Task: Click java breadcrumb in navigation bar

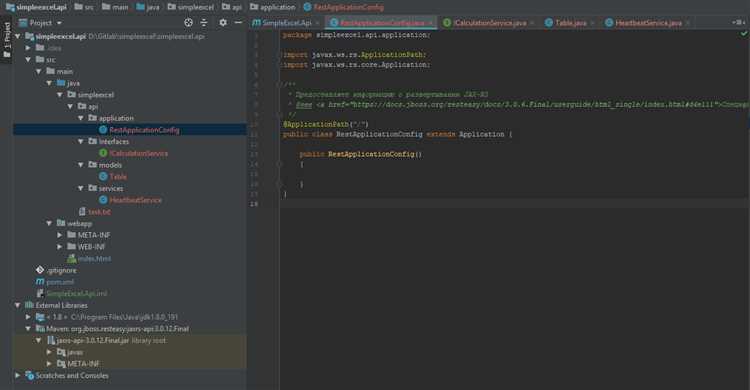Action: coord(148,7)
